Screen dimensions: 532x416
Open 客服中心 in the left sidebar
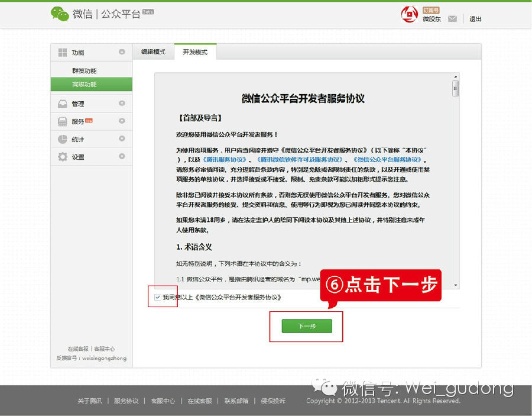105,349
